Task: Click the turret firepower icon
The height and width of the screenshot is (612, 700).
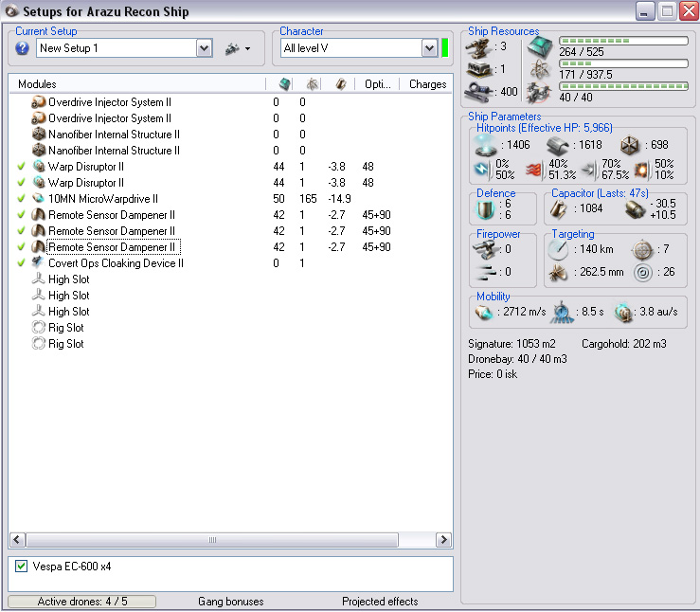Action: point(486,249)
